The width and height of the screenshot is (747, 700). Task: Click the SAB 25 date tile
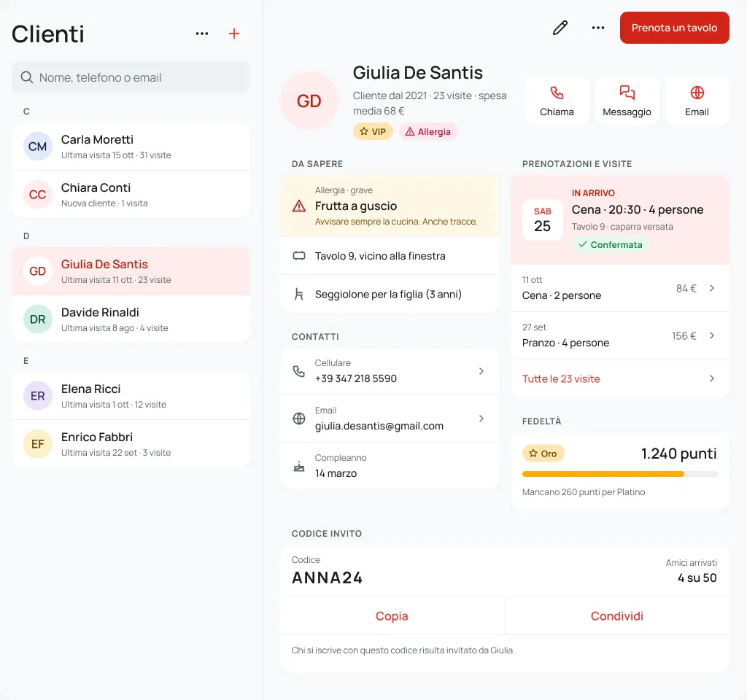point(542,220)
